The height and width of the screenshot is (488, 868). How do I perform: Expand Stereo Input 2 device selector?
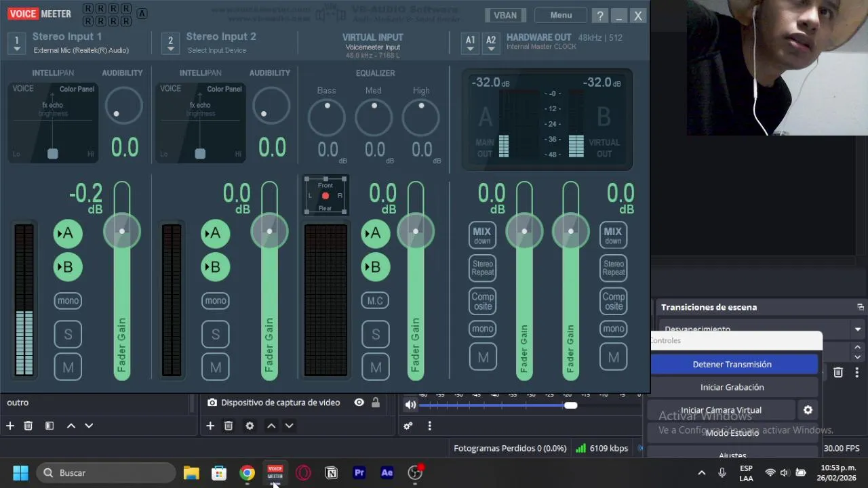tap(170, 43)
